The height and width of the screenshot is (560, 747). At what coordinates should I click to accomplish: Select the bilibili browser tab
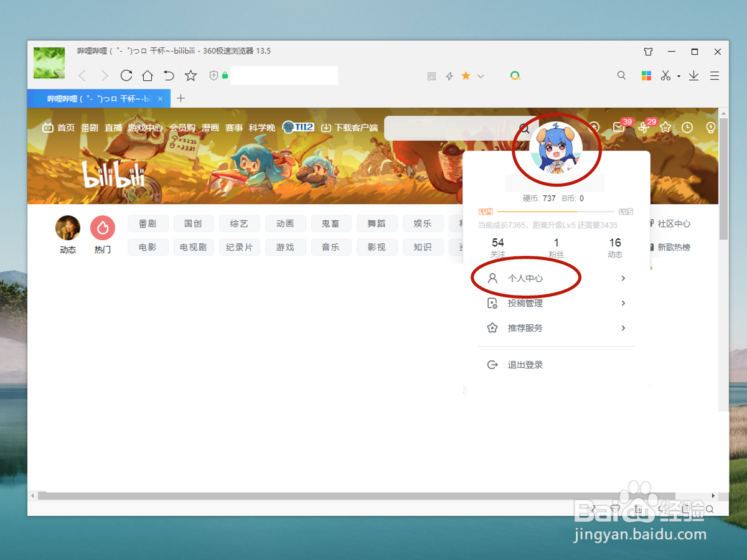tap(98, 98)
